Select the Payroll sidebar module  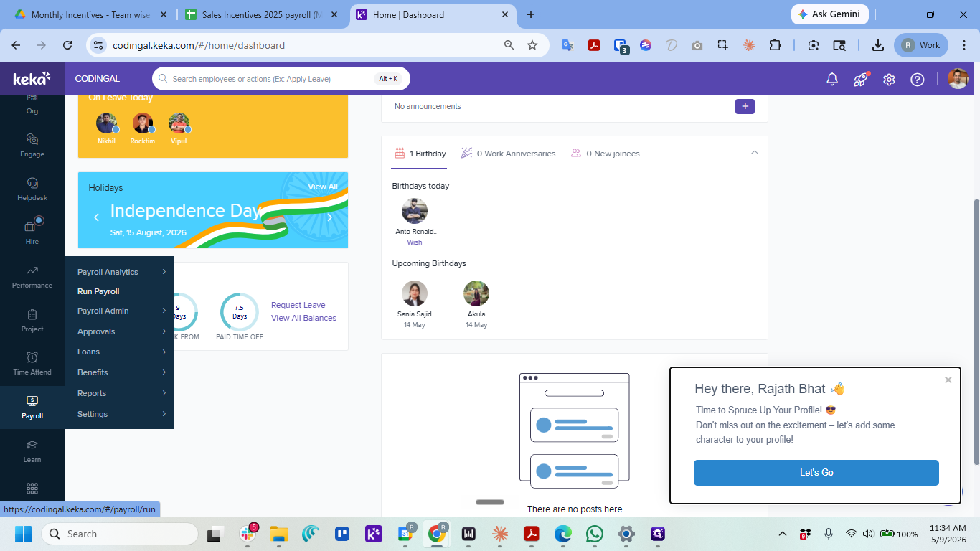(32, 408)
